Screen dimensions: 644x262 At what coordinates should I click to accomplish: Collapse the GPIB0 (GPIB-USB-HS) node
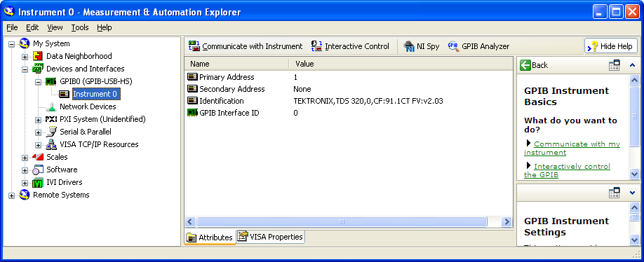(38, 82)
